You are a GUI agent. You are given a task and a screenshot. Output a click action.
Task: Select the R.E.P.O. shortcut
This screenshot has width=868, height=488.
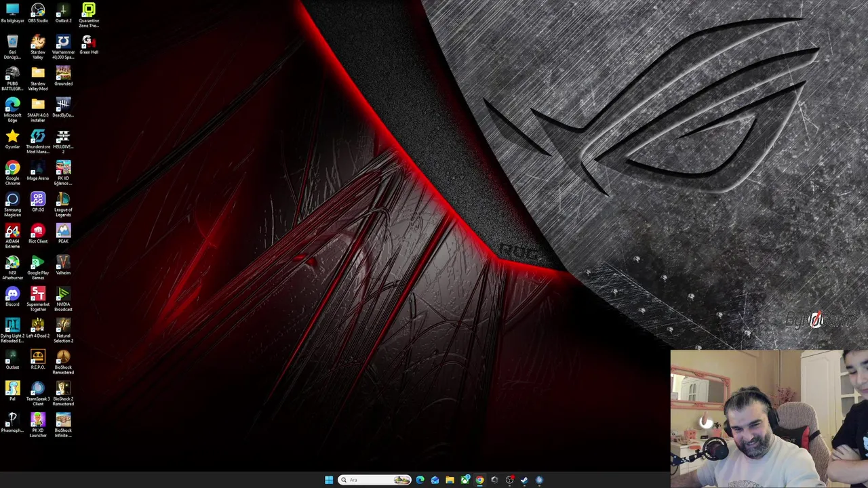(38, 360)
